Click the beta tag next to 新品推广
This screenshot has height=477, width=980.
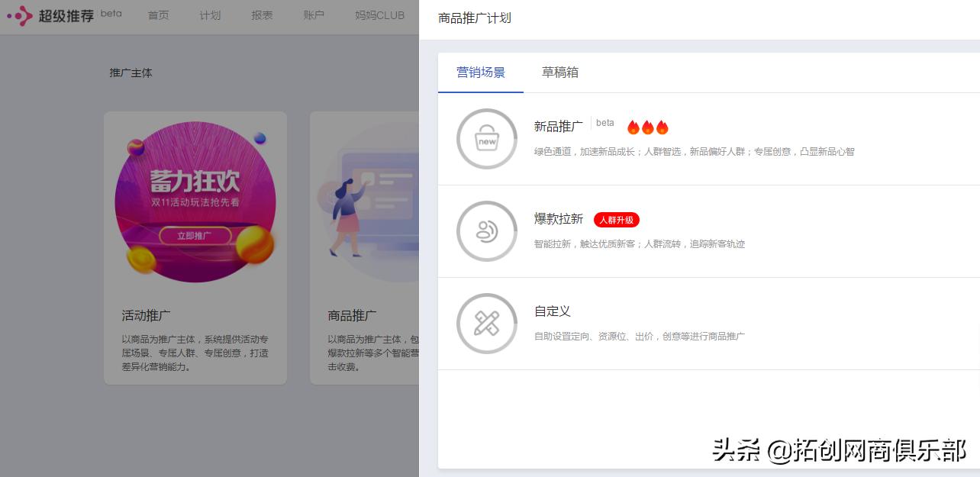click(604, 122)
